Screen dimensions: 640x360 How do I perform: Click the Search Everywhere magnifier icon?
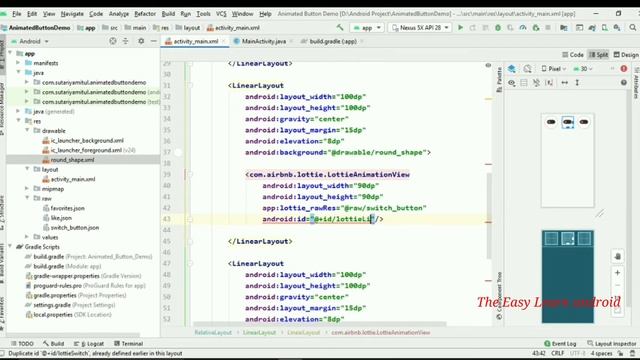click(633, 28)
